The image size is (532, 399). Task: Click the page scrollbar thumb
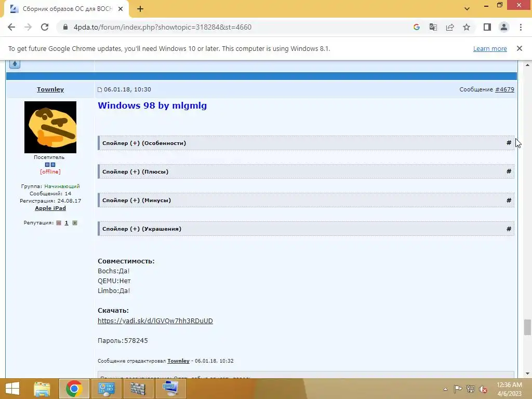click(527, 327)
